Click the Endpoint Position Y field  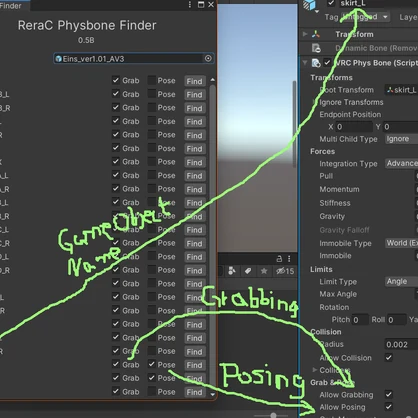(x=400, y=127)
